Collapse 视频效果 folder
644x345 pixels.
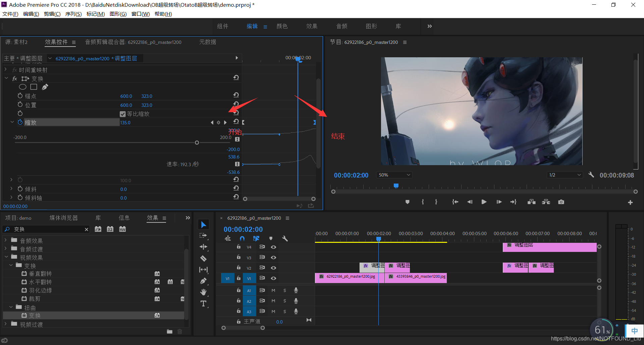[x=6, y=257]
